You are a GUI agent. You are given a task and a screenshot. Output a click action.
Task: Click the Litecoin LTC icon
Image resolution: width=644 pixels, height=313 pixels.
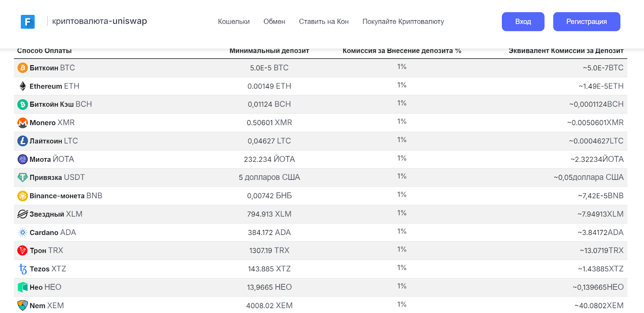23,141
